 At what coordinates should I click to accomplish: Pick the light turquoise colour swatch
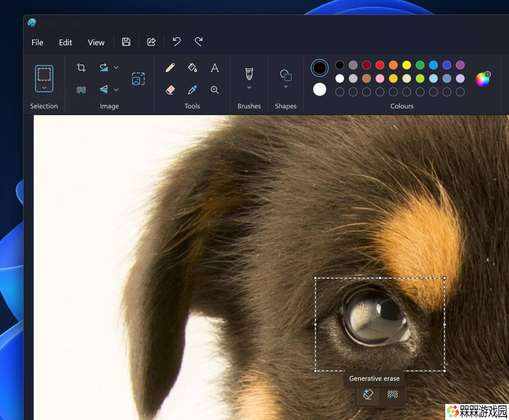[433, 78]
